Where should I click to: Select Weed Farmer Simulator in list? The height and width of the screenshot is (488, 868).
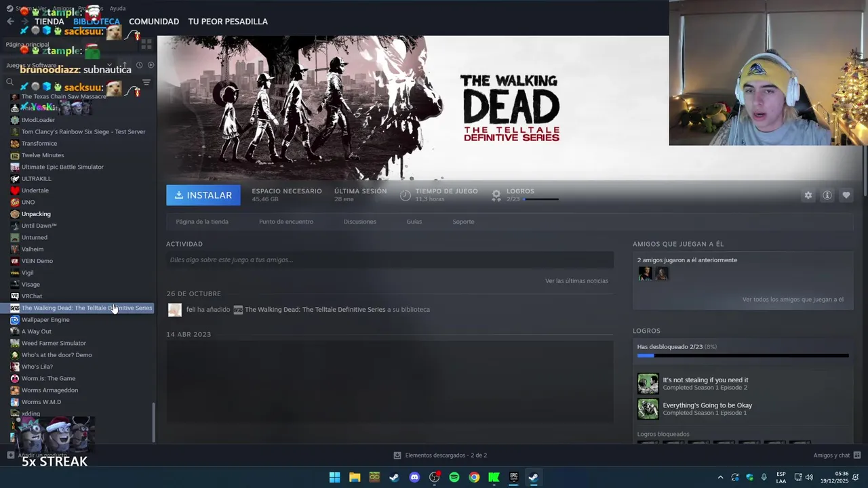coord(54,343)
